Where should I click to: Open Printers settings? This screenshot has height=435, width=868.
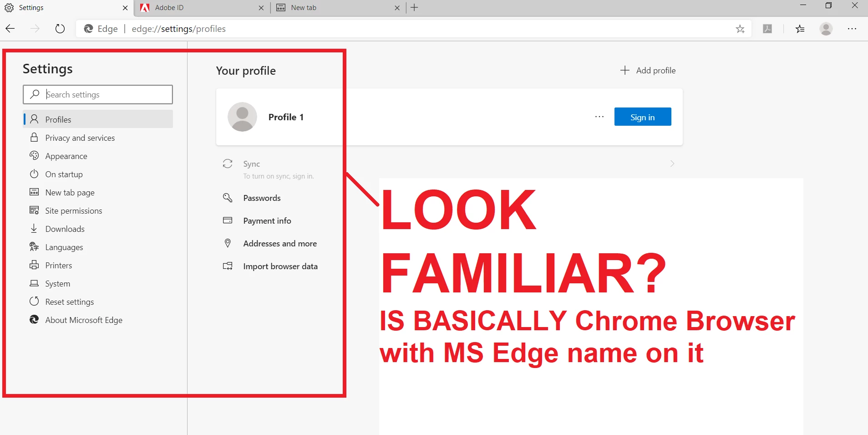pyautogui.click(x=98, y=265)
